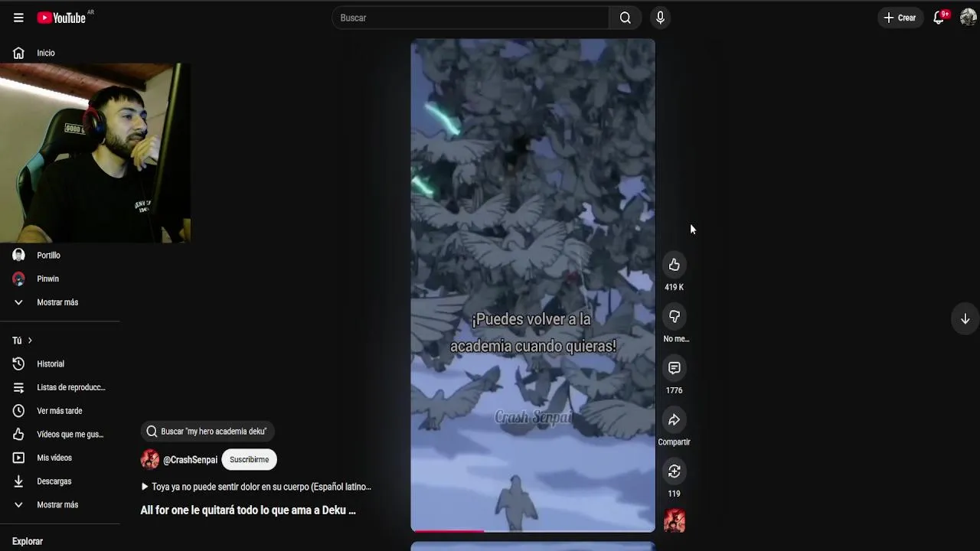Go to next Short with down arrow
The image size is (980, 551).
click(965, 319)
